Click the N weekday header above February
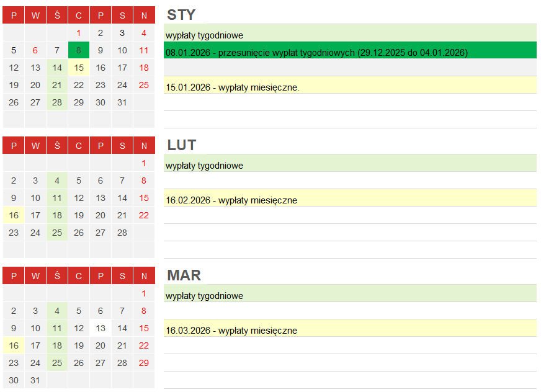Screen dimensions: 541x392 tap(144, 145)
